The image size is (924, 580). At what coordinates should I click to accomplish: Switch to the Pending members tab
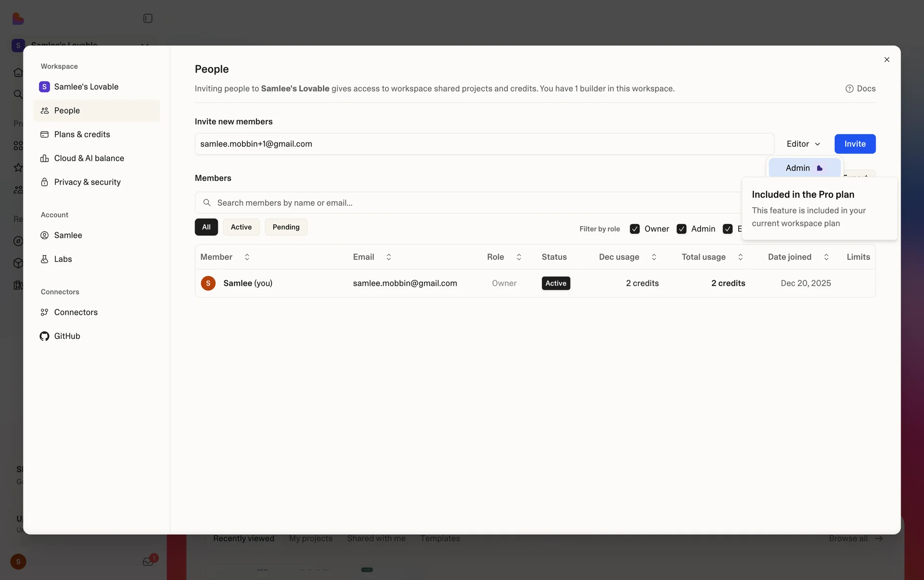pyautogui.click(x=286, y=227)
